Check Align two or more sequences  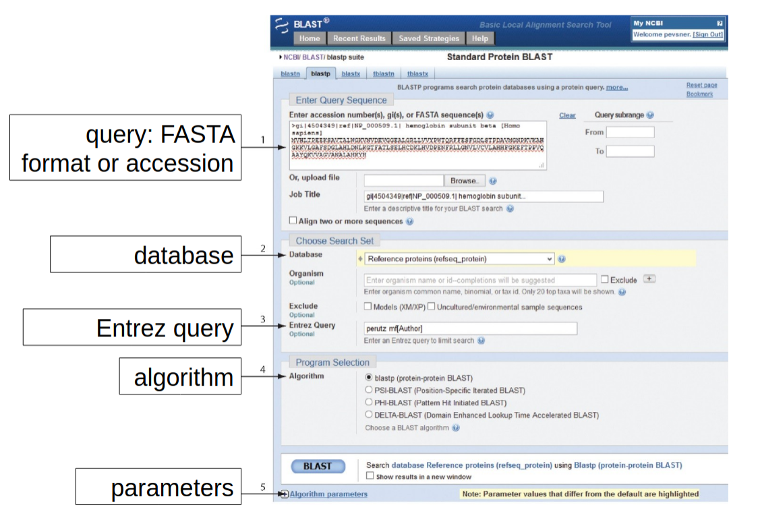(293, 220)
